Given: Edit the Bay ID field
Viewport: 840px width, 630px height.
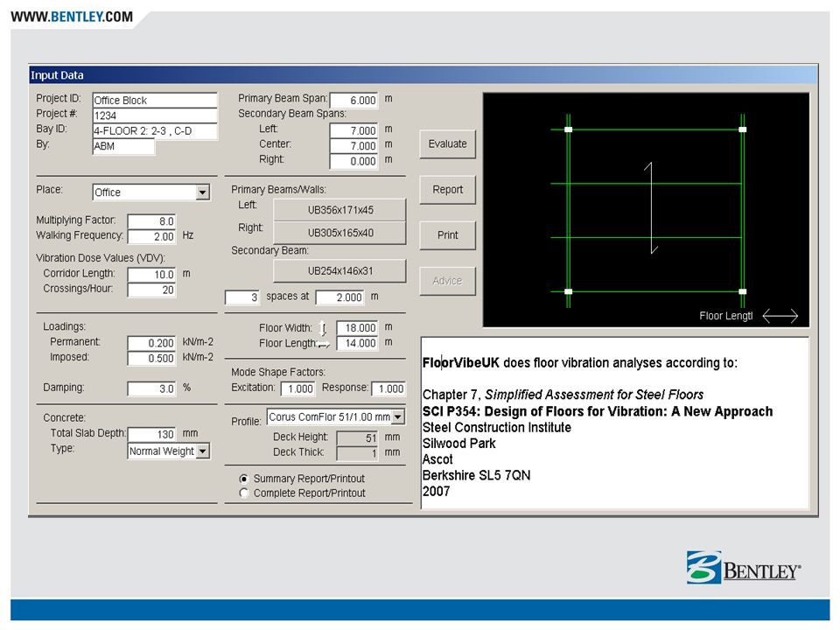Looking at the screenshot, I should coord(155,131).
